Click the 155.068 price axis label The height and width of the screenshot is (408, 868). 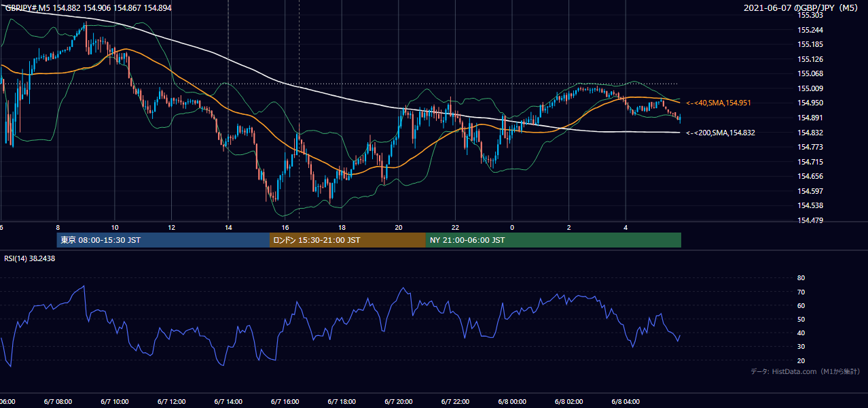pyautogui.click(x=810, y=73)
